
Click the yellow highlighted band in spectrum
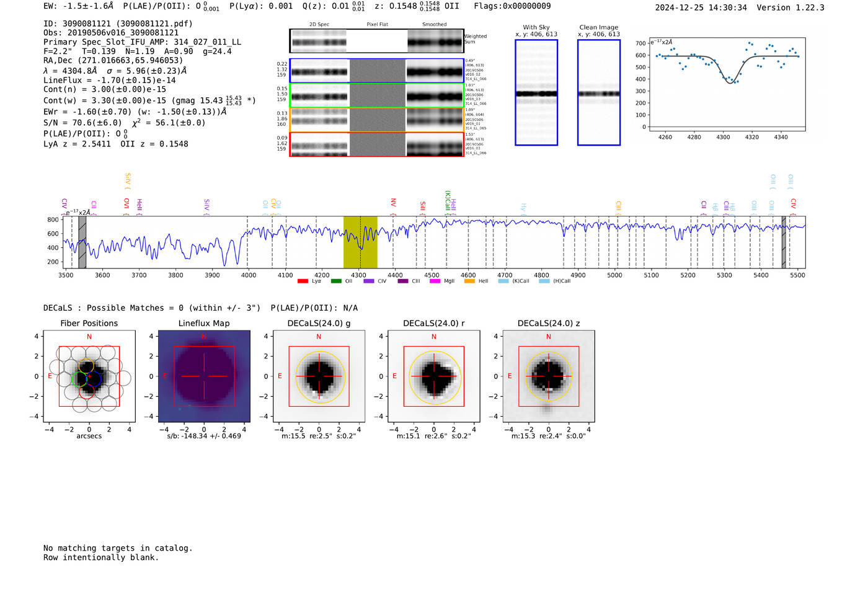tap(360, 242)
